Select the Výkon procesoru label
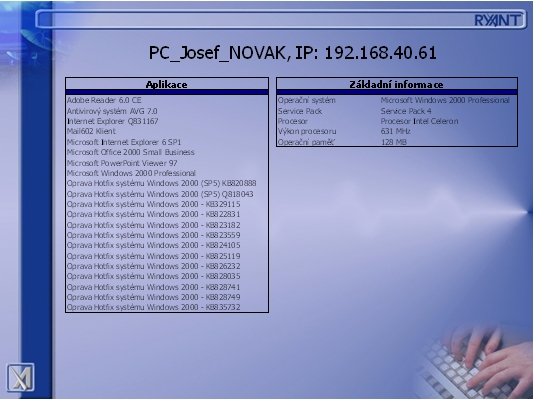534x400 pixels. 307,131
